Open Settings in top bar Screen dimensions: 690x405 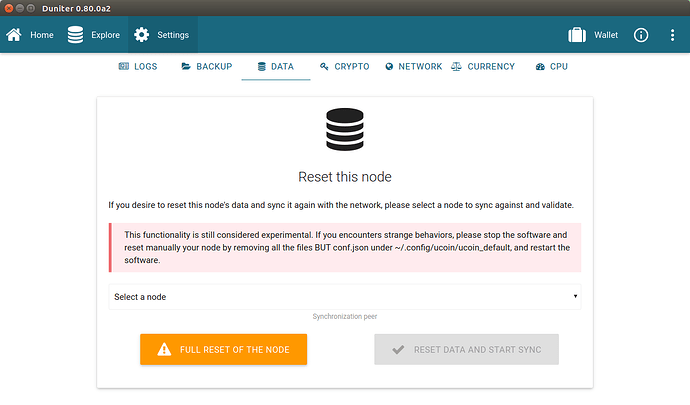pyautogui.click(x=163, y=35)
